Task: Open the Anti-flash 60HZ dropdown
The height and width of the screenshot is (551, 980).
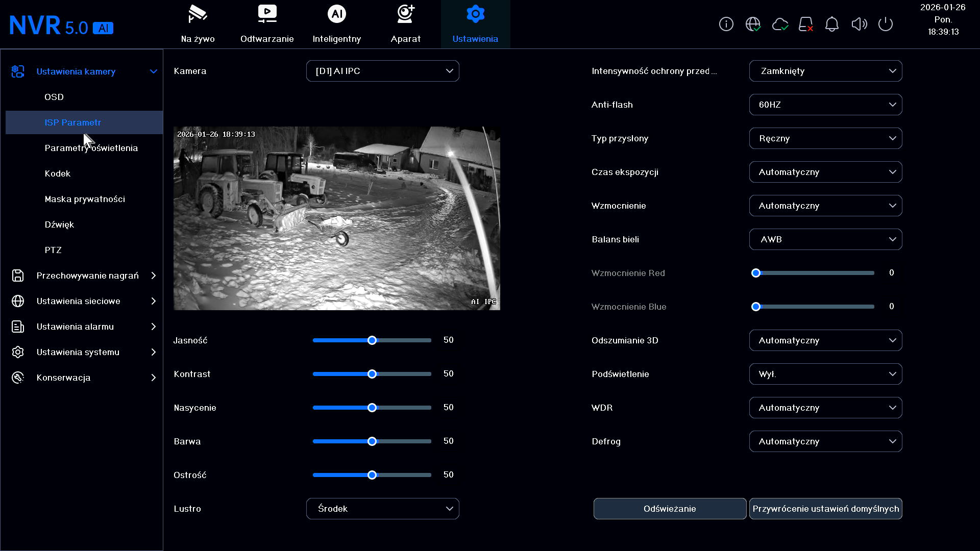Action: pos(825,105)
